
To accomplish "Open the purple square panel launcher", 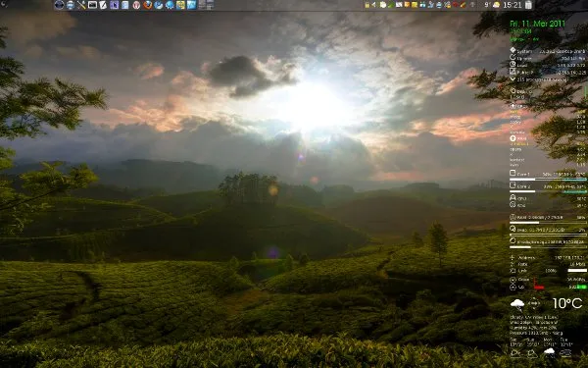I will [115, 5].
